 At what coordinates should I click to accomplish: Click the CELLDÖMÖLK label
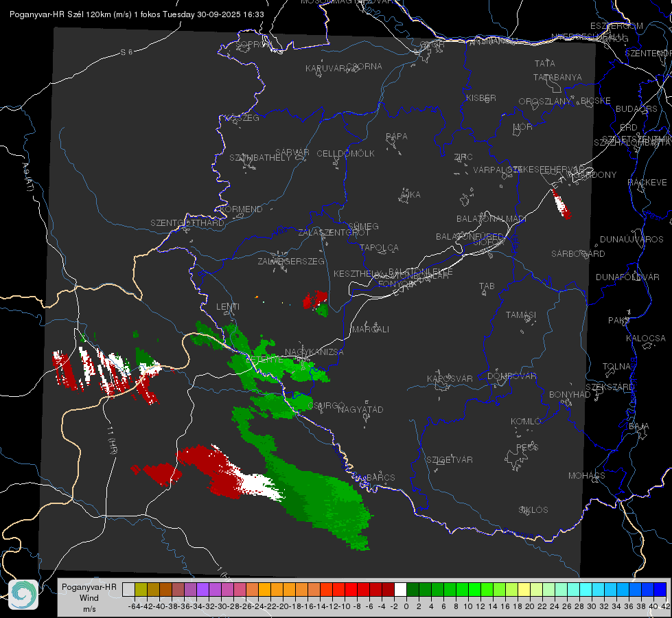pos(345,154)
